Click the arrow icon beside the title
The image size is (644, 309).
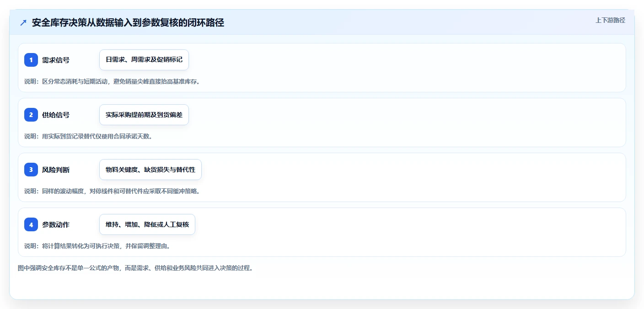click(23, 23)
